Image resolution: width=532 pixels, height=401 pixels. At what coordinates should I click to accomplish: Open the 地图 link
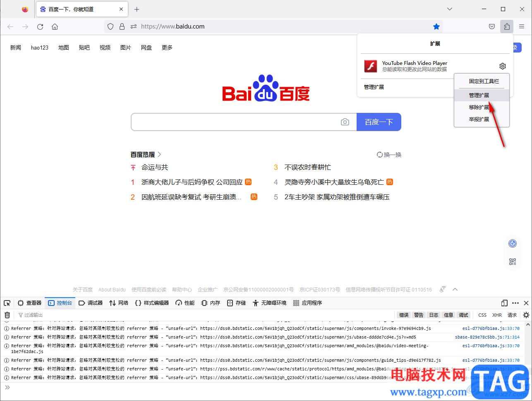click(64, 48)
